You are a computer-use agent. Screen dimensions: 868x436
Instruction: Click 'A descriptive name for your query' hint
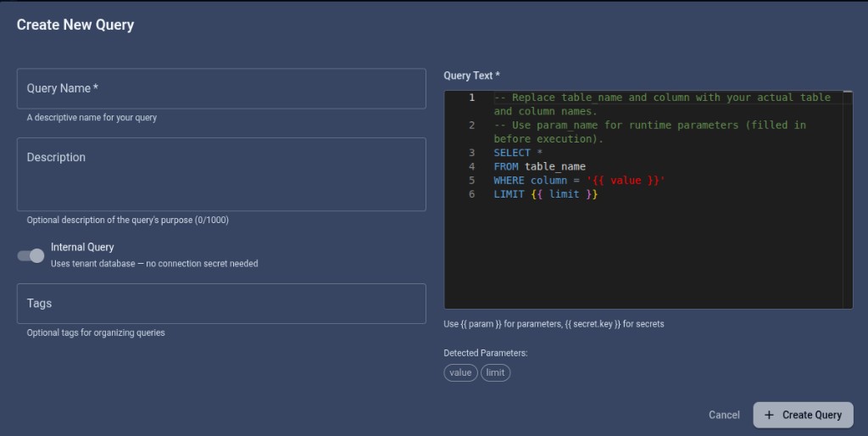pyautogui.click(x=92, y=117)
